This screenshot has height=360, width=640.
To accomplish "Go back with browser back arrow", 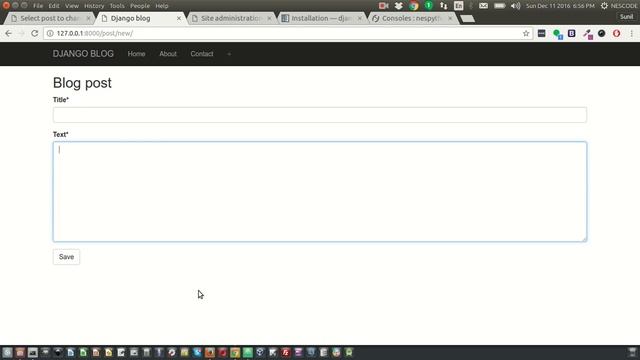I will click(9, 33).
